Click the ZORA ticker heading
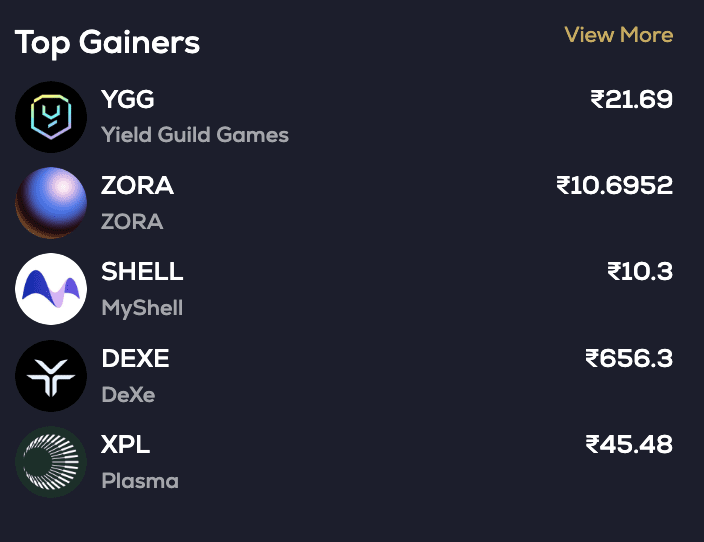The width and height of the screenshot is (704, 542). [x=138, y=186]
